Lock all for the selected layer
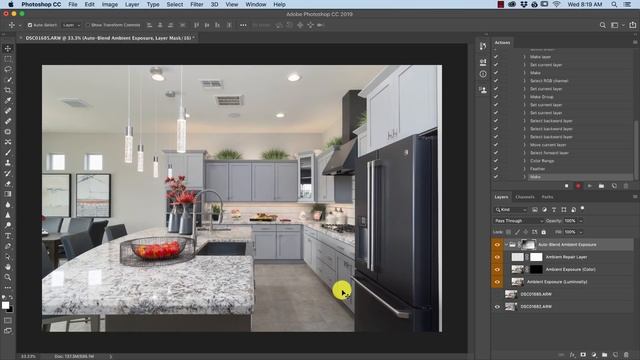640x360 pixels. tap(544, 232)
